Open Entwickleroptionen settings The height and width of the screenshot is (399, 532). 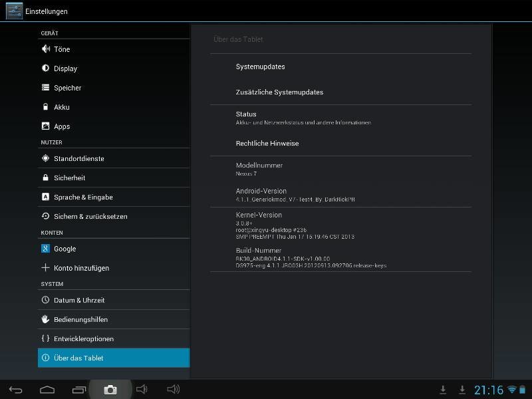(x=114, y=338)
